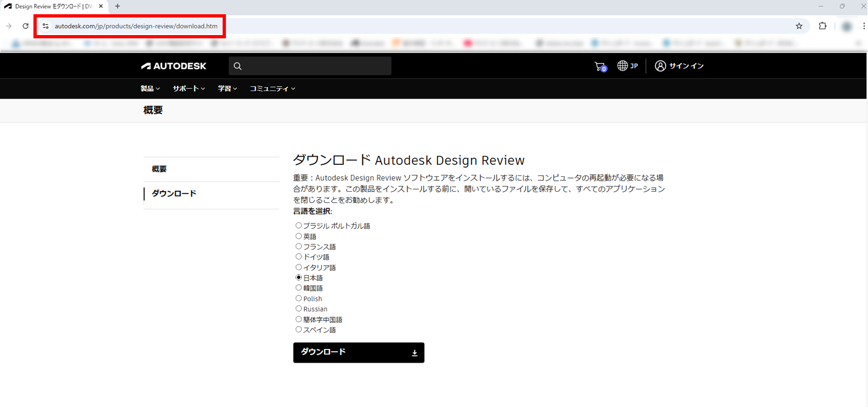Select the Polish radio button

click(x=298, y=299)
